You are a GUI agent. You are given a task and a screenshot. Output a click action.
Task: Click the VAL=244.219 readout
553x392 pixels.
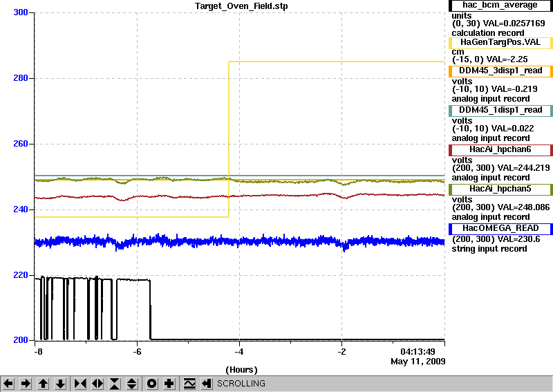[x=521, y=168]
